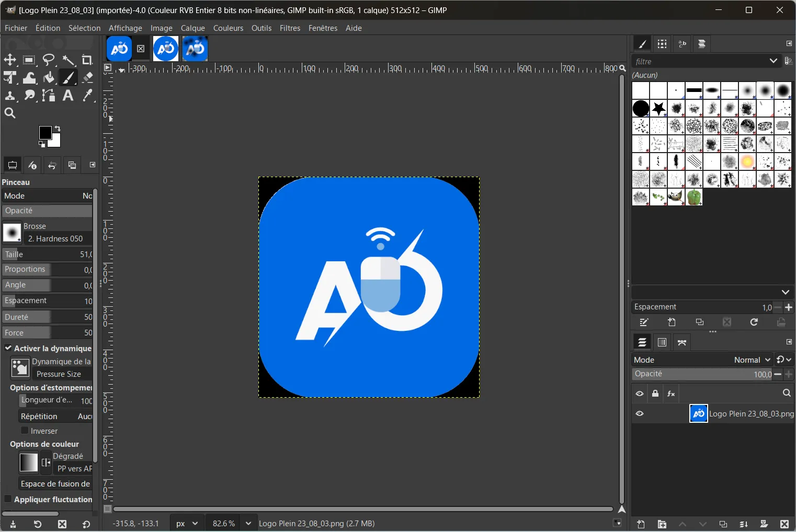Click the Fuzzy Select magic wand tool

(68, 60)
